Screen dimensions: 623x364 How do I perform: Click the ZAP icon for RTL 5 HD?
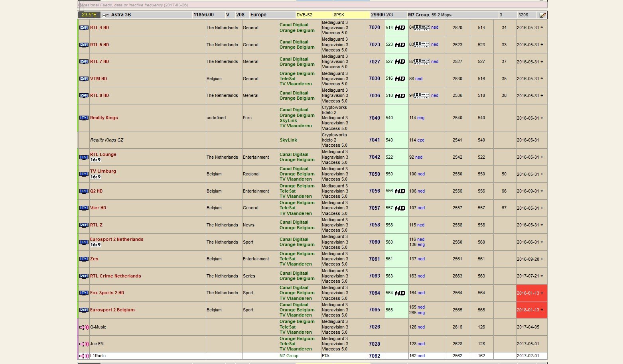pyautogui.click(x=84, y=45)
